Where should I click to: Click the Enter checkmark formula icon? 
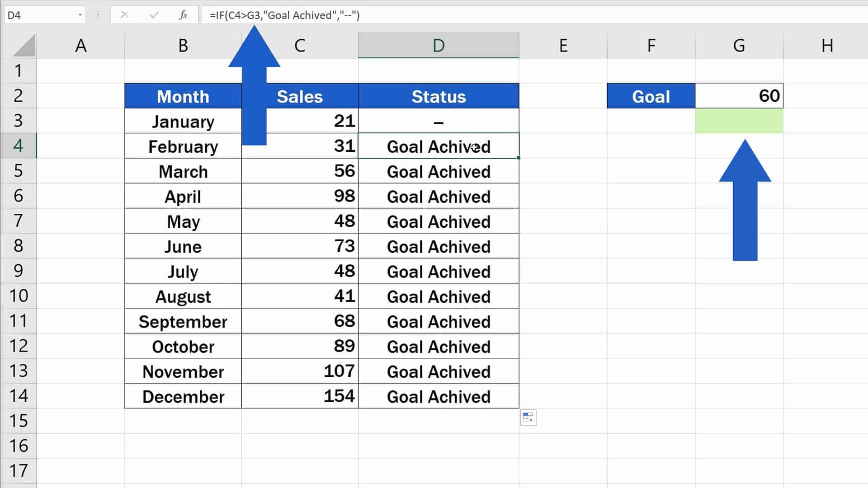coord(154,15)
